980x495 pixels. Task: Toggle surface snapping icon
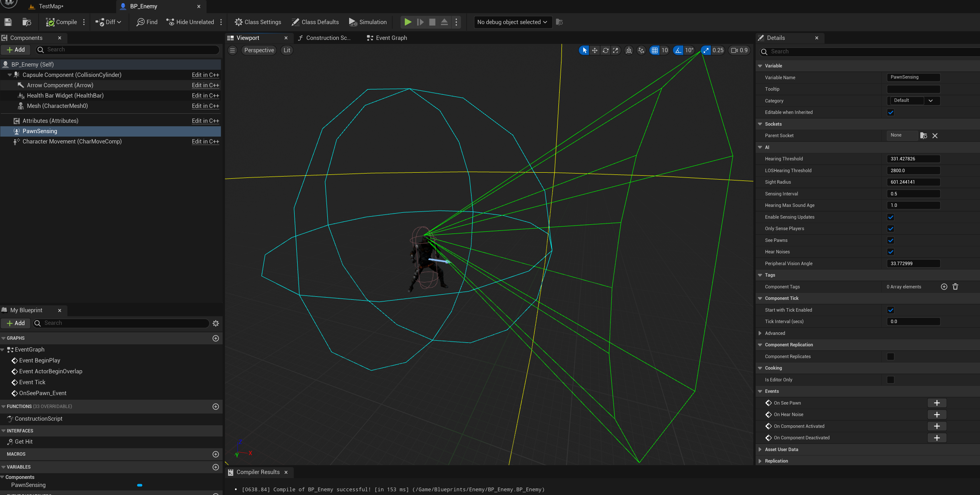click(x=641, y=50)
